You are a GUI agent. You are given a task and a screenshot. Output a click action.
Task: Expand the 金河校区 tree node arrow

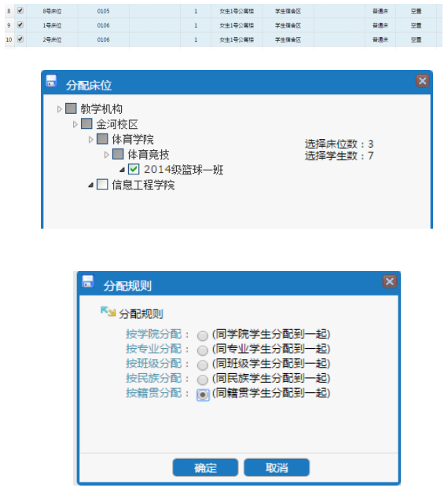(x=75, y=124)
